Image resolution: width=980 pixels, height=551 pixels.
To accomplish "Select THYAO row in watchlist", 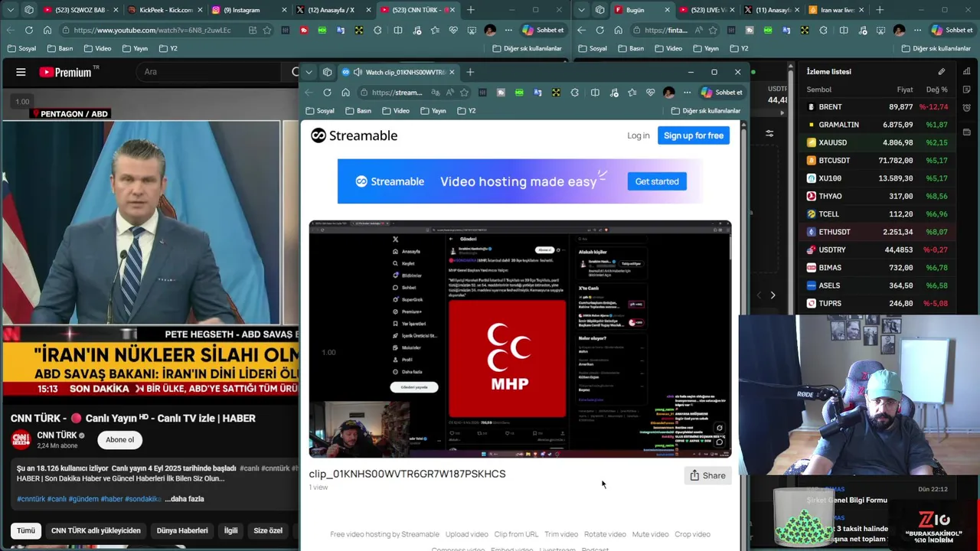I will [879, 196].
